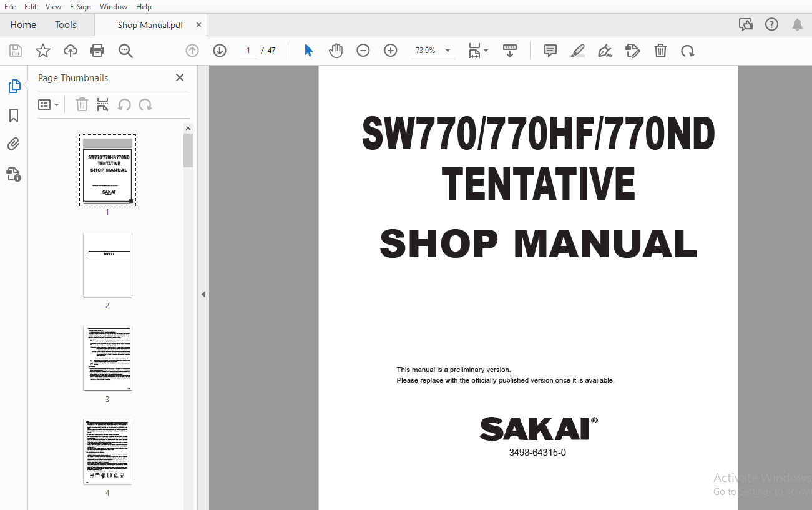
Task: Open the Edit PDF tool
Action: (633, 51)
